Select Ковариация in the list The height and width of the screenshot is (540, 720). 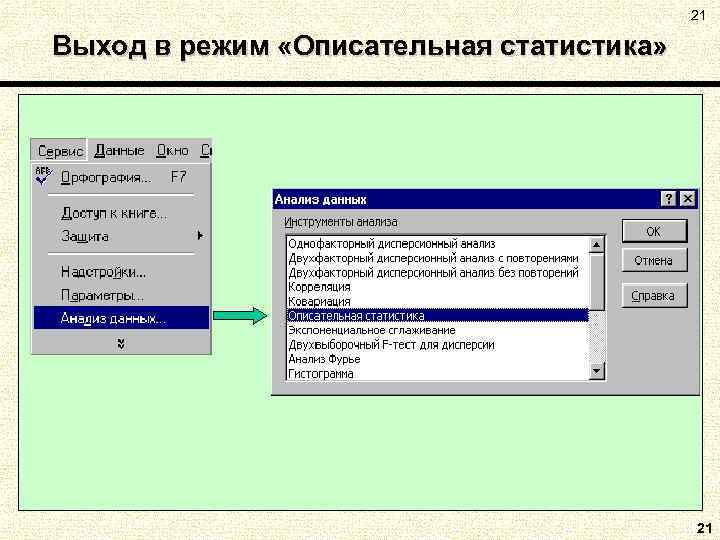(x=437, y=302)
